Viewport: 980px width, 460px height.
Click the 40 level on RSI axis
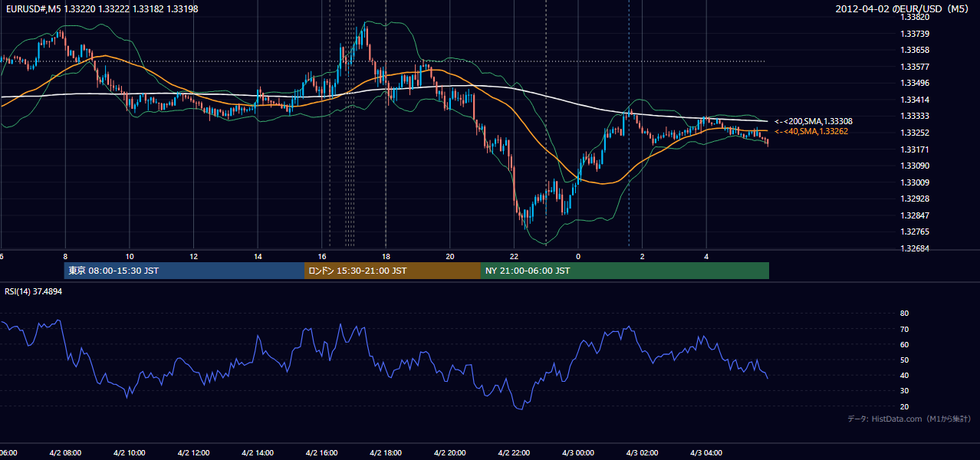pos(905,375)
